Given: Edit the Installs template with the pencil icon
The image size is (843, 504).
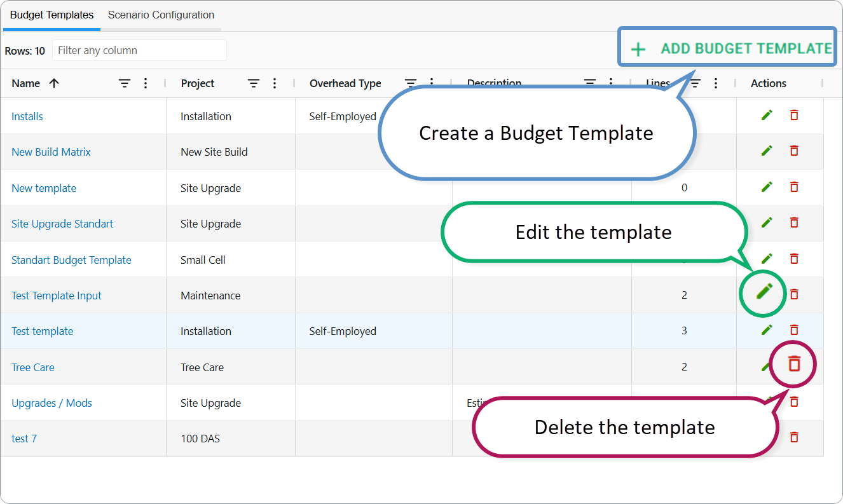Looking at the screenshot, I should [x=767, y=115].
